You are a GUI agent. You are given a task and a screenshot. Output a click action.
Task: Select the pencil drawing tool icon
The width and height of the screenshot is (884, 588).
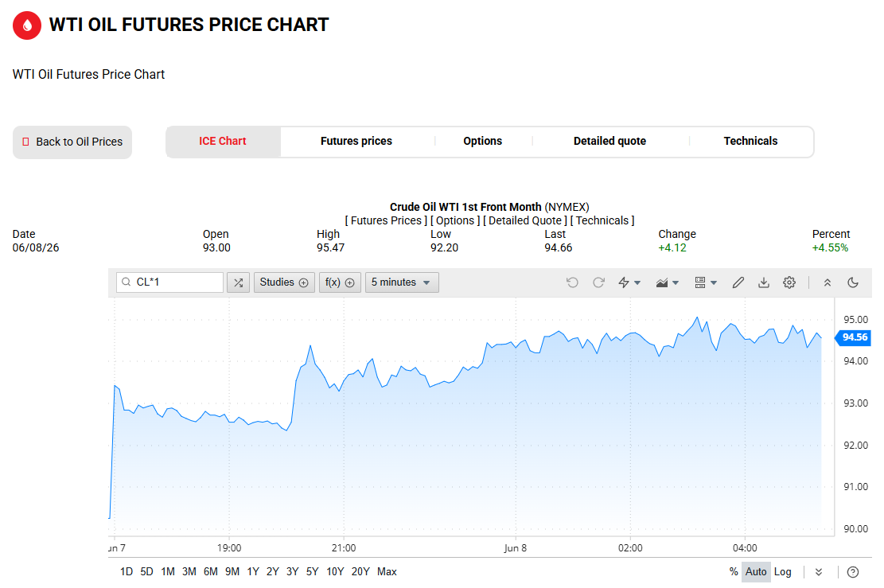pyautogui.click(x=738, y=282)
